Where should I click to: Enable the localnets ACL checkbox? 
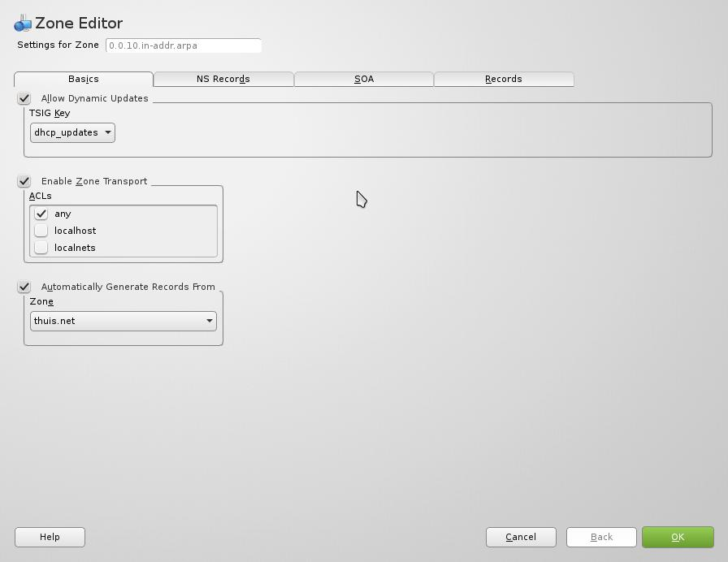tap(41, 248)
